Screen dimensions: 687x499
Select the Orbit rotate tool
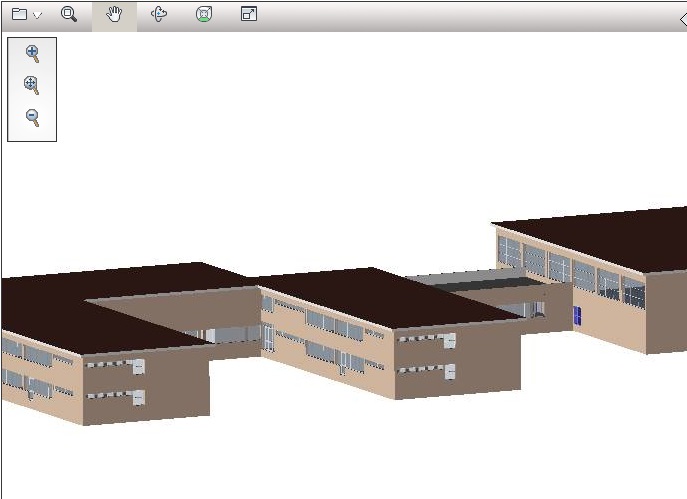(x=159, y=15)
